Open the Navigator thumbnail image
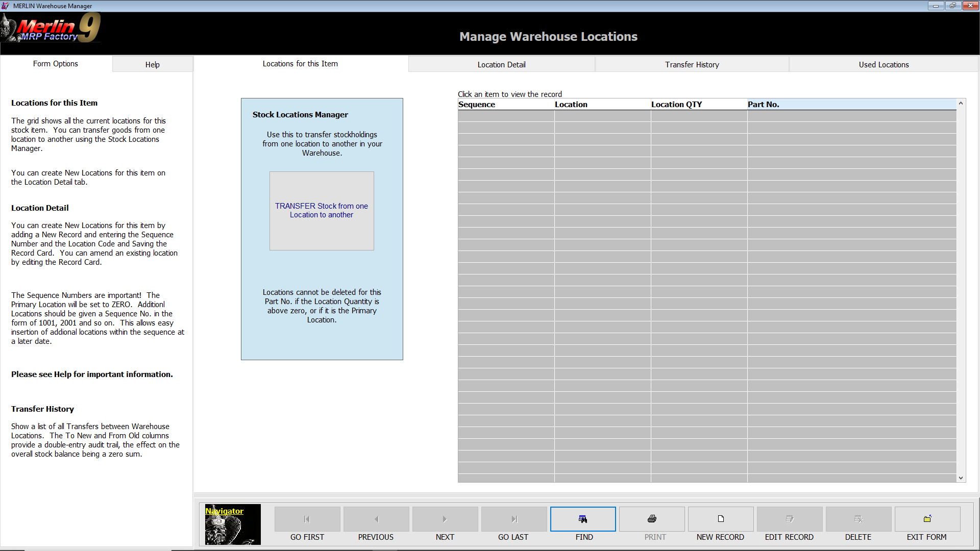Viewport: 980px width, 551px height. pyautogui.click(x=233, y=524)
